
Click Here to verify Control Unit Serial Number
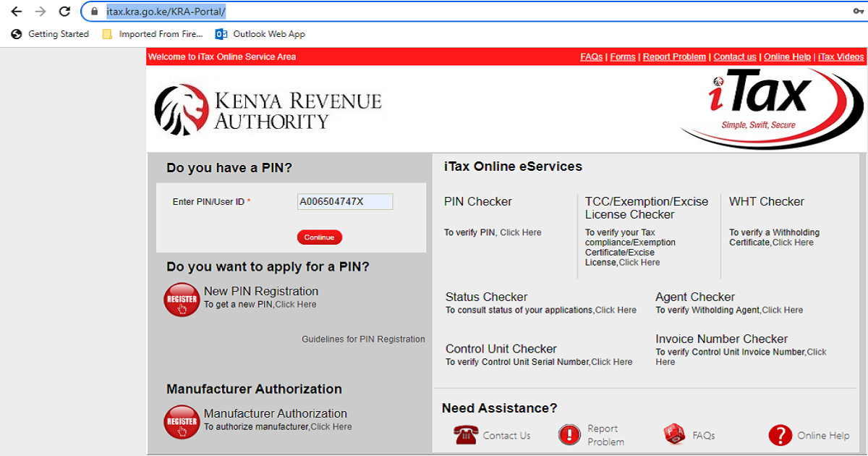pos(612,362)
